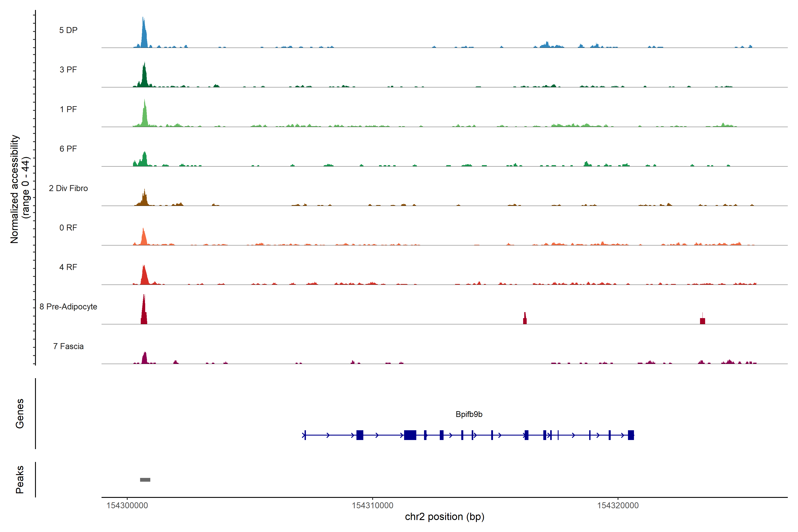Select the 2 Div Fibro label
This screenshot has height=532, width=798.
click(68, 188)
